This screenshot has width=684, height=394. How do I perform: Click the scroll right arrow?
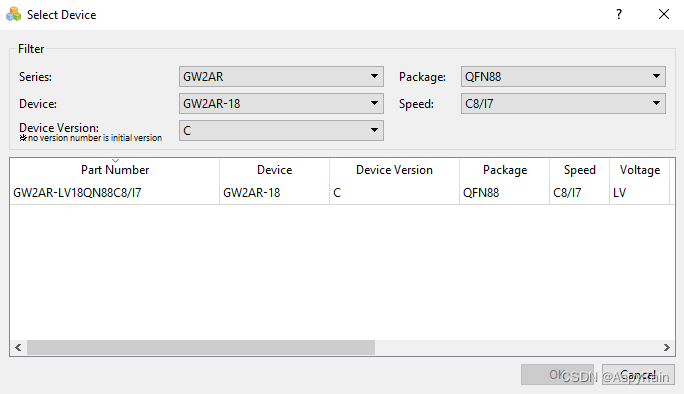[x=667, y=347]
